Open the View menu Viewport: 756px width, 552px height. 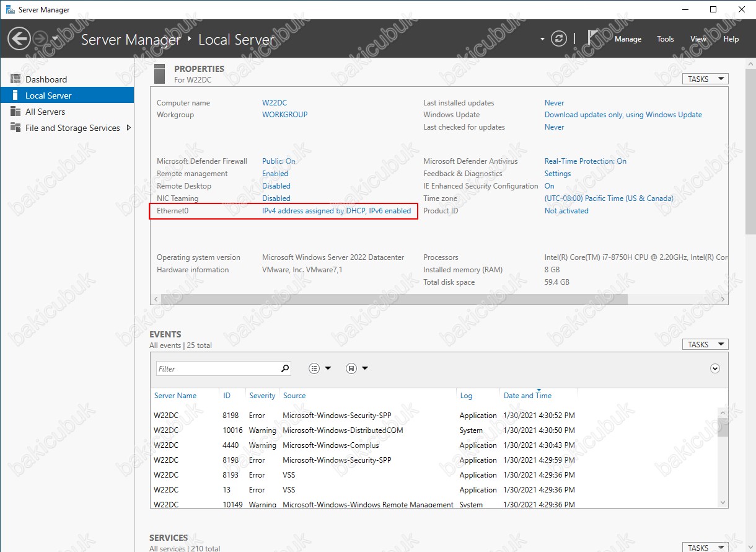(698, 39)
